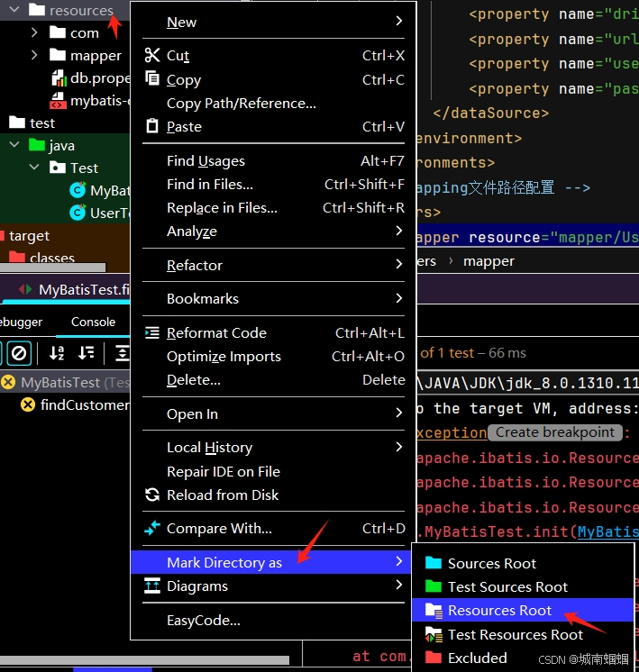
Task: Select Repair IDE on File
Action: (273, 471)
